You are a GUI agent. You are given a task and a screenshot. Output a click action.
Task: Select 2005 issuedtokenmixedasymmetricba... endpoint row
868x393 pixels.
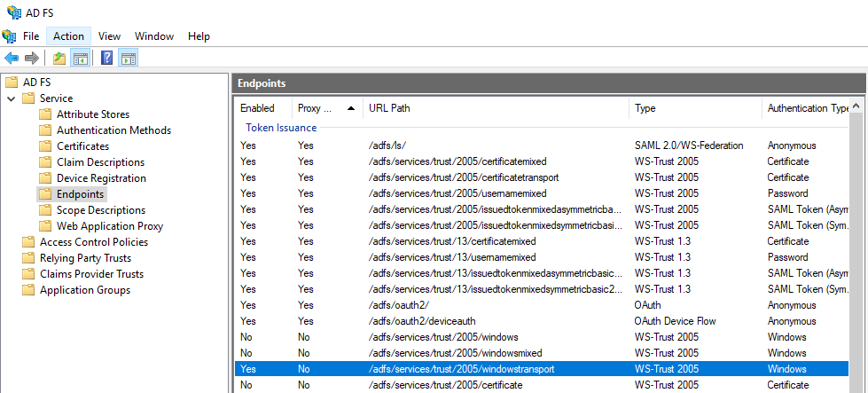tap(542, 209)
